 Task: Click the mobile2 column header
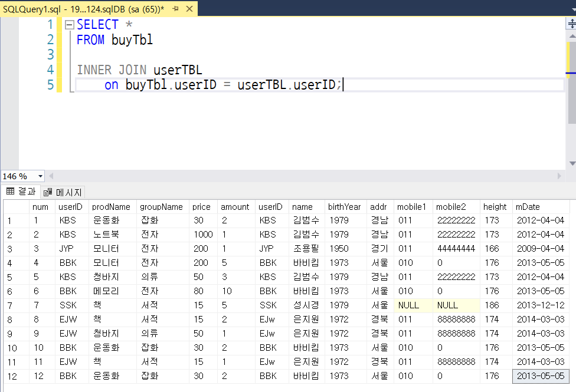click(456, 207)
